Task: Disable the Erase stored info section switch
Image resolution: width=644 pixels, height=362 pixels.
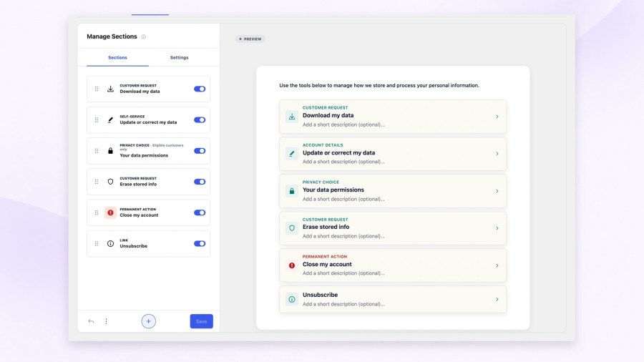Action: (x=200, y=182)
